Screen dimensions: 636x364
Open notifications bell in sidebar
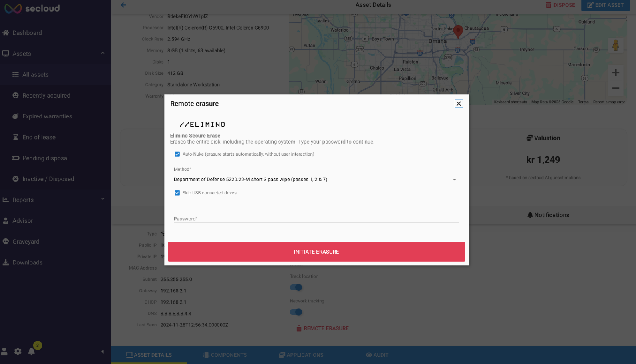[32, 351]
